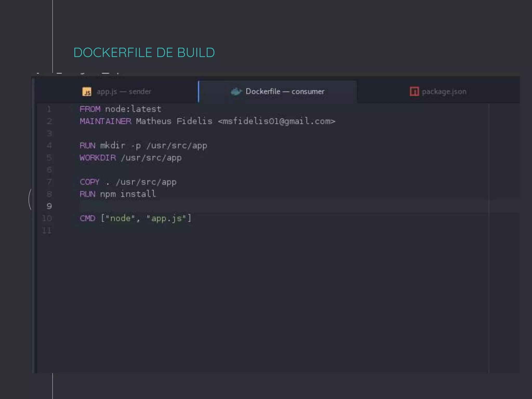532x399 pixels.
Task: Click RUN mkdir -p /usr/src/app line
Action: tap(143, 146)
